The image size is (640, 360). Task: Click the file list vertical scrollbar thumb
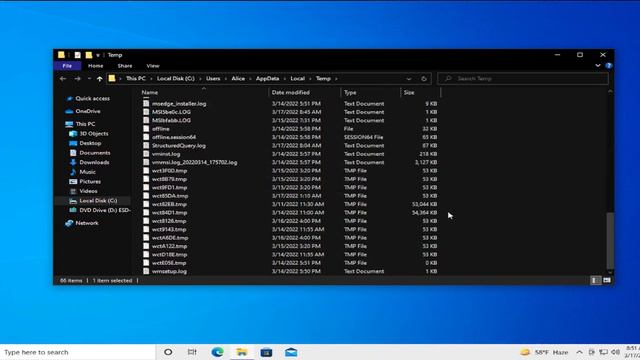pos(610,241)
